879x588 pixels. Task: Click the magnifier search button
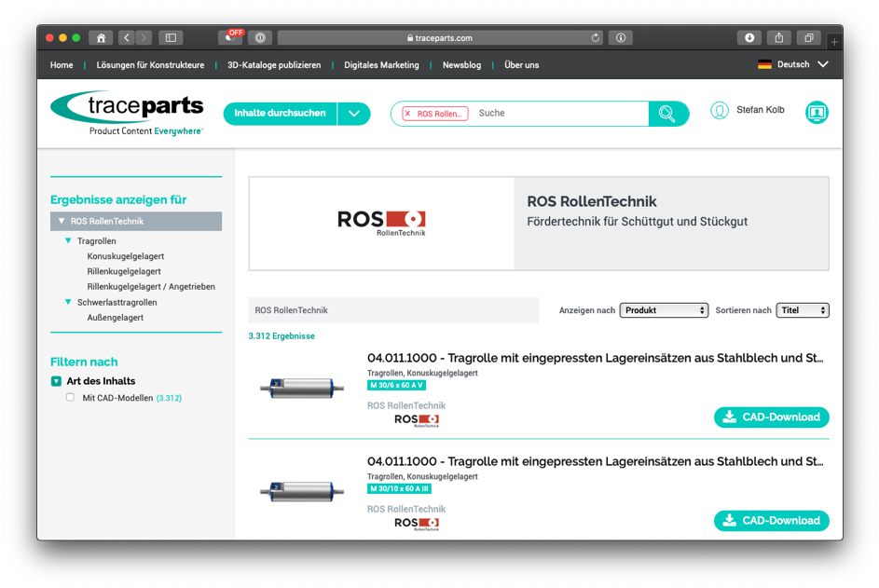coord(667,114)
